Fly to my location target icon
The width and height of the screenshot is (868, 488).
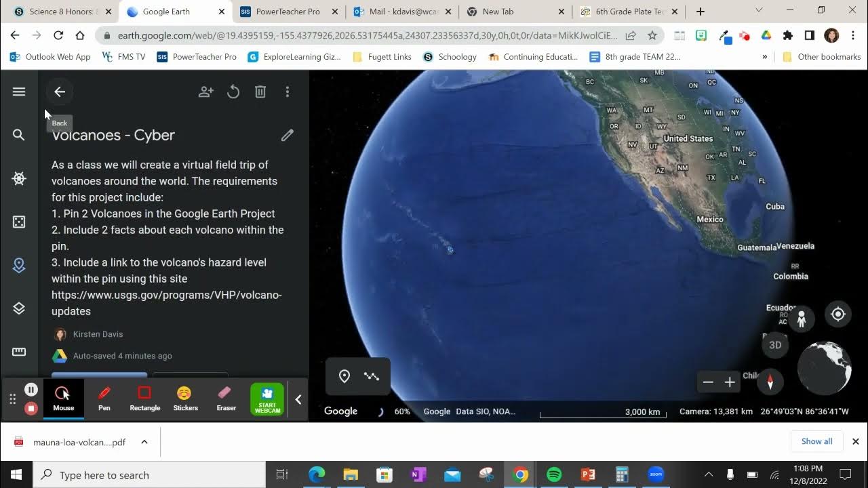(x=838, y=314)
